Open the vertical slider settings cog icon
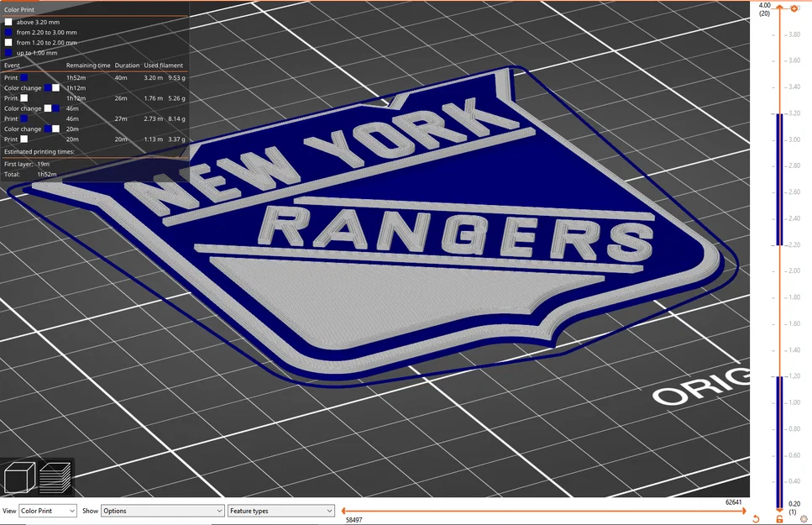 pyautogui.click(x=804, y=519)
